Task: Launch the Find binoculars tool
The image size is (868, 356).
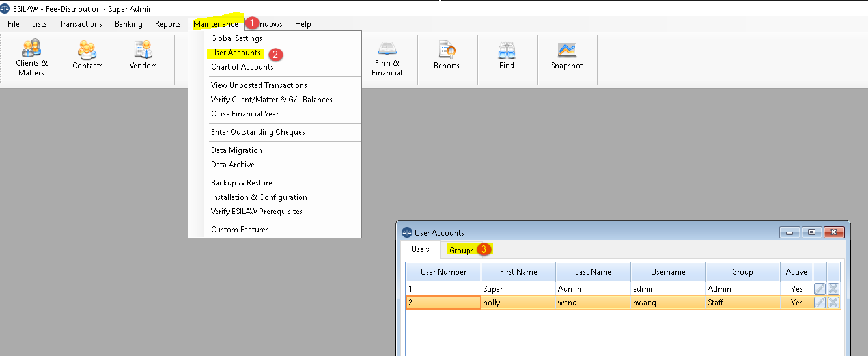Action: (507, 55)
